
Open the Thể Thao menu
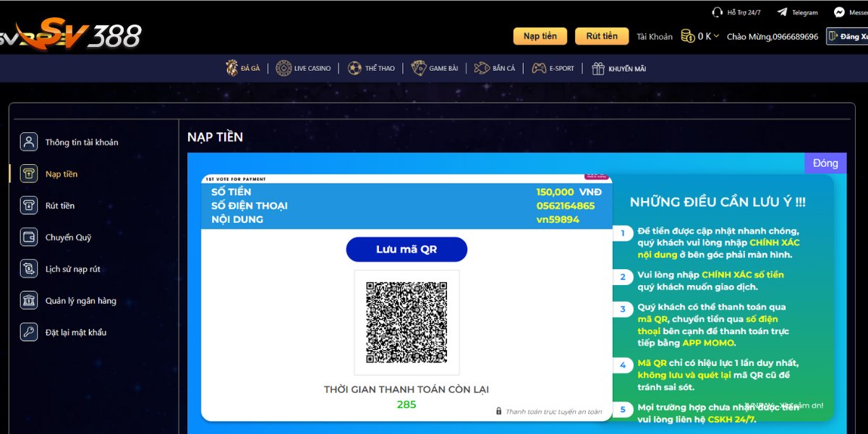coord(371,68)
